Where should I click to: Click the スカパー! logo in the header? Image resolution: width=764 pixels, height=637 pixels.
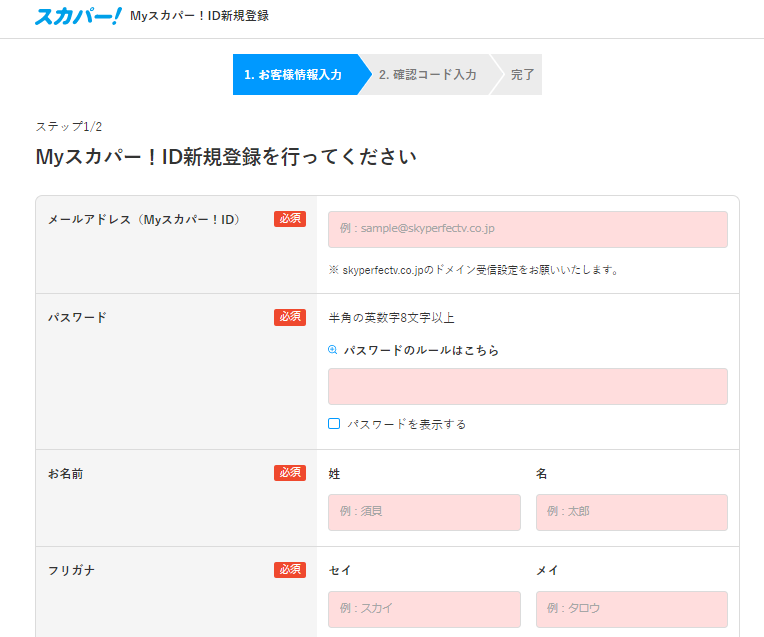pyautogui.click(x=77, y=16)
